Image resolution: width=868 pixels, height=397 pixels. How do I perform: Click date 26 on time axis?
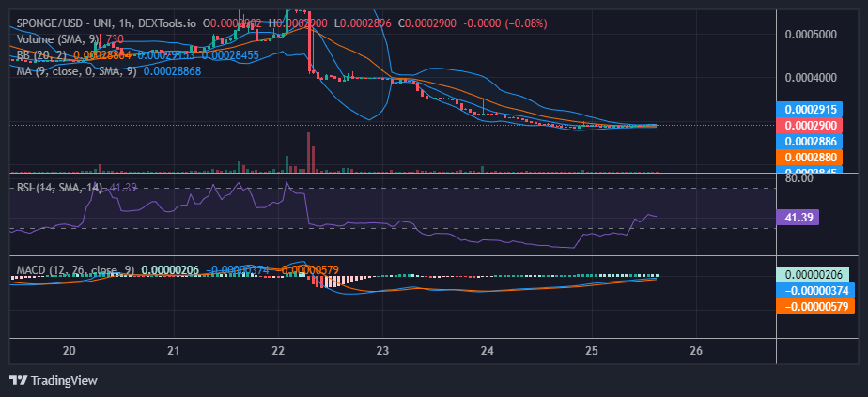[696, 350]
